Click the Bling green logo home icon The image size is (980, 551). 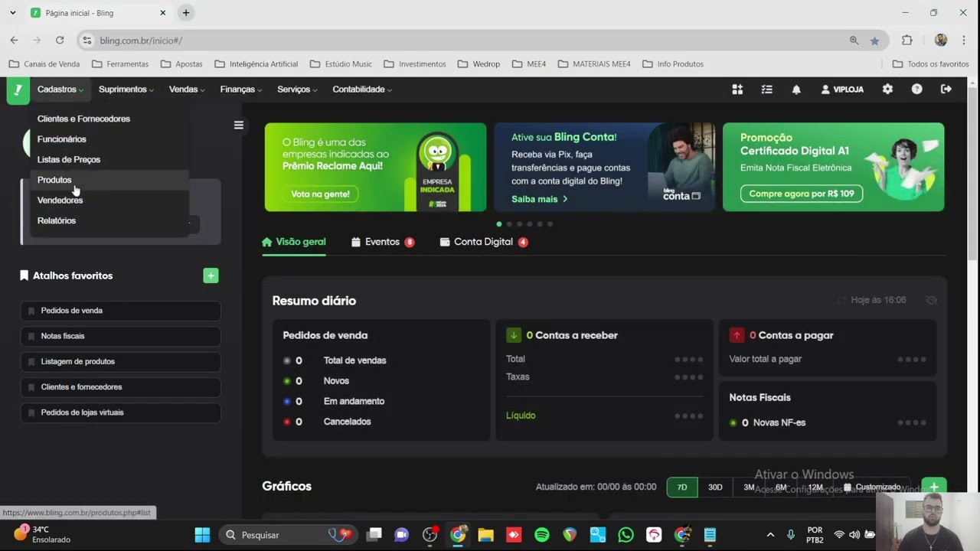click(18, 90)
